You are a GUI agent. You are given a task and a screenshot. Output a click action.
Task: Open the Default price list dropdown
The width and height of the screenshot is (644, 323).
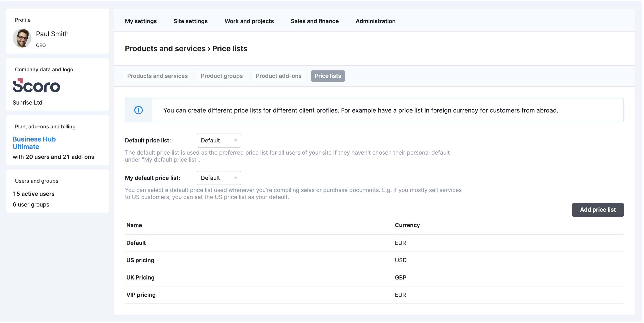pyautogui.click(x=219, y=140)
